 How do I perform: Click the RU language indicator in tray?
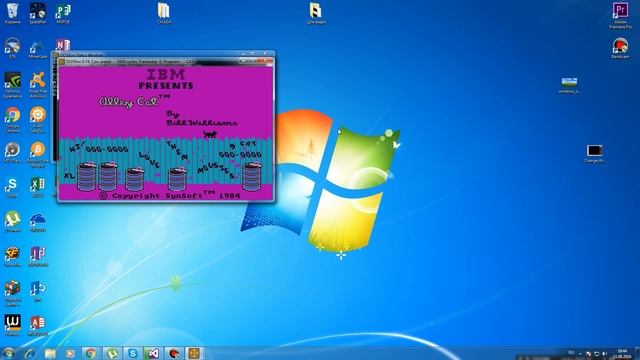pos(571,353)
